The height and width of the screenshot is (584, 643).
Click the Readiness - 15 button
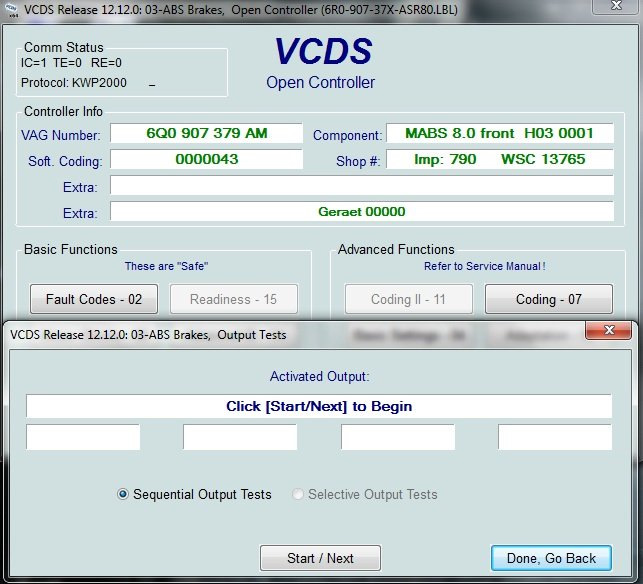(x=234, y=299)
